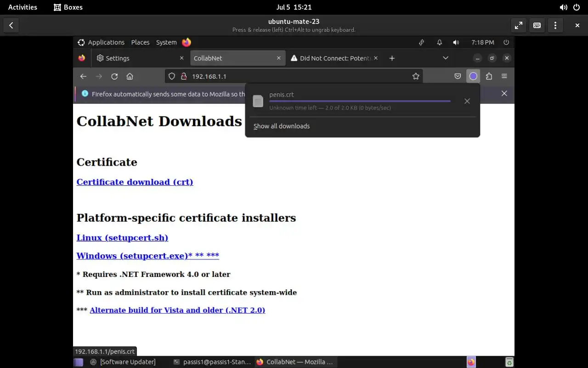Go forward in Firefox
The width and height of the screenshot is (588, 368).
click(x=99, y=76)
